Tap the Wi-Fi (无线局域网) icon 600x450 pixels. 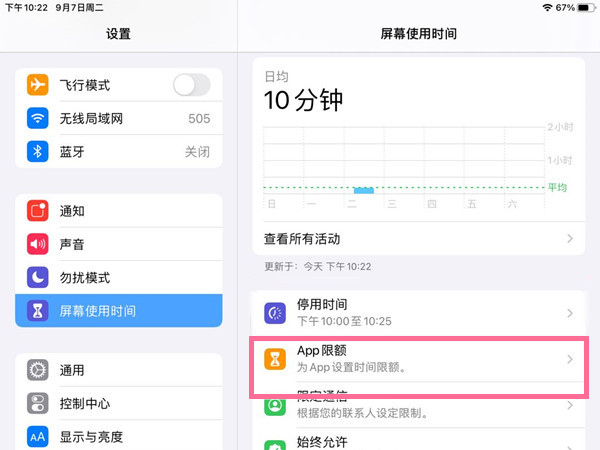point(38,119)
